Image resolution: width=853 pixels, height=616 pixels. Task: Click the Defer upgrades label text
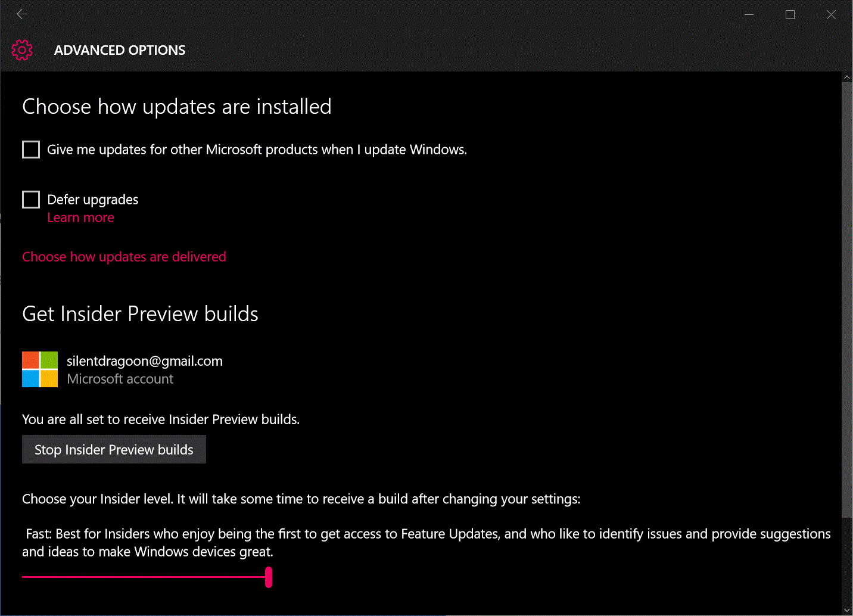coord(93,200)
